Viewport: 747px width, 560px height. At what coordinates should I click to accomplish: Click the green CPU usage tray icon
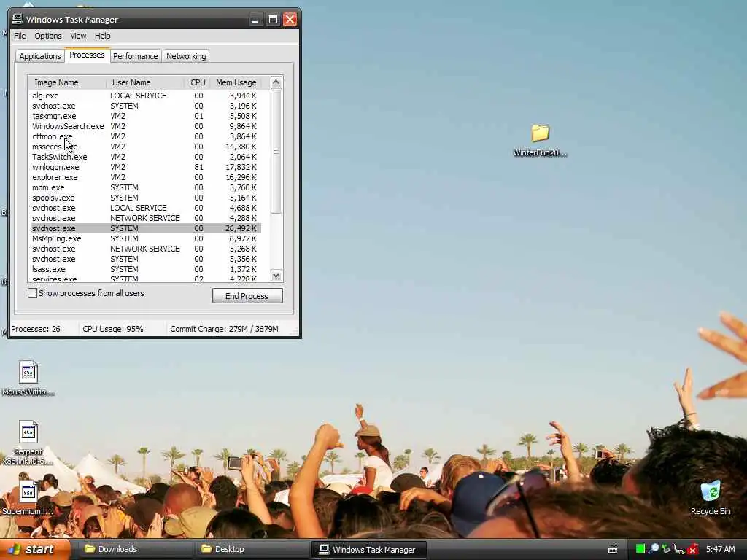pyautogui.click(x=640, y=549)
